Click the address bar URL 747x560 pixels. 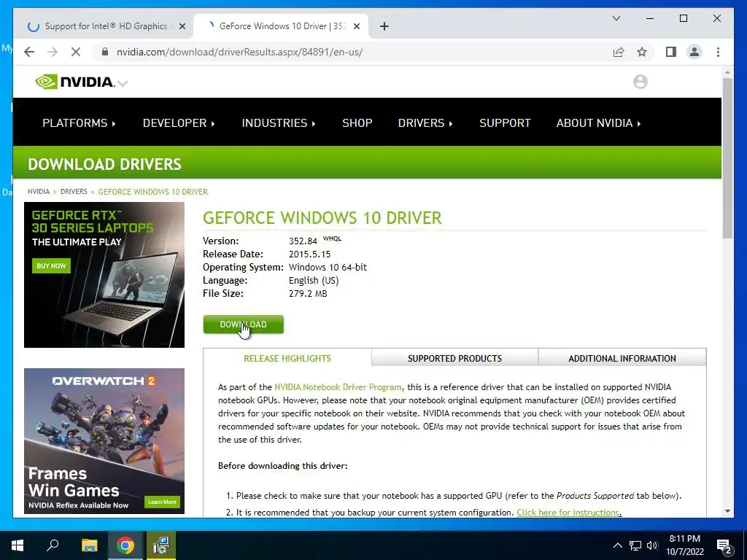[x=239, y=52]
